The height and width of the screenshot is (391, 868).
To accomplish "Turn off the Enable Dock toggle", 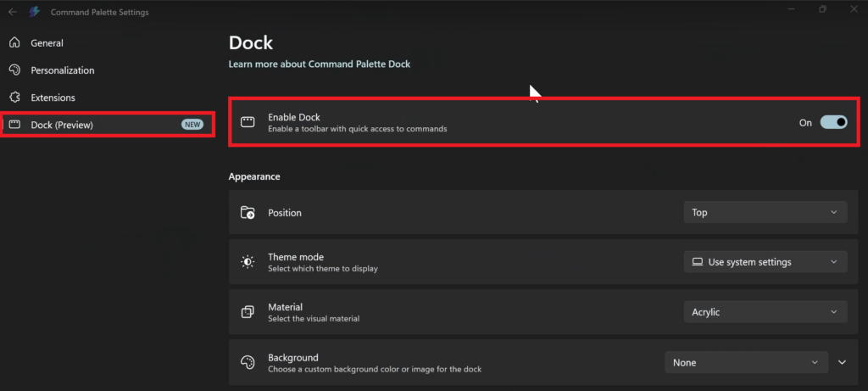I will point(833,122).
